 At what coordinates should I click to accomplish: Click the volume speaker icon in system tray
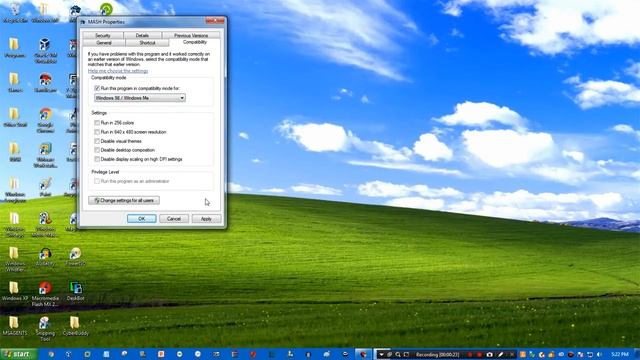599,354
